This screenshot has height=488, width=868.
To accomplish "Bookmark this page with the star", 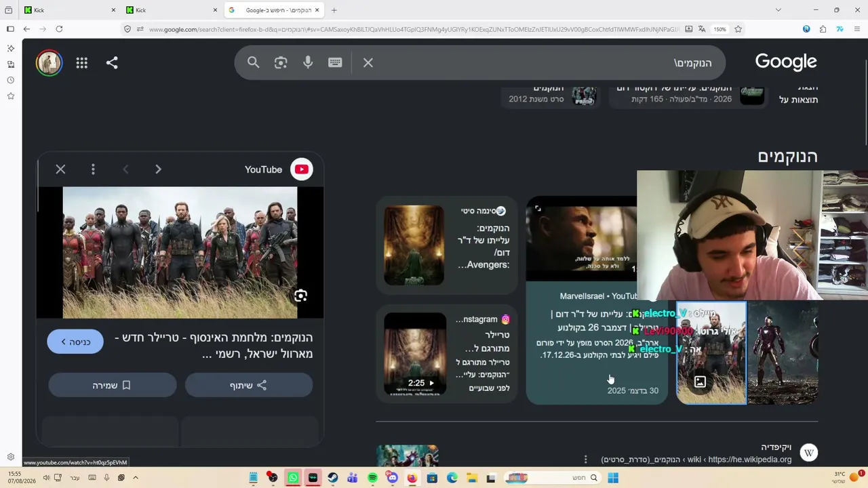I will pos(738,29).
